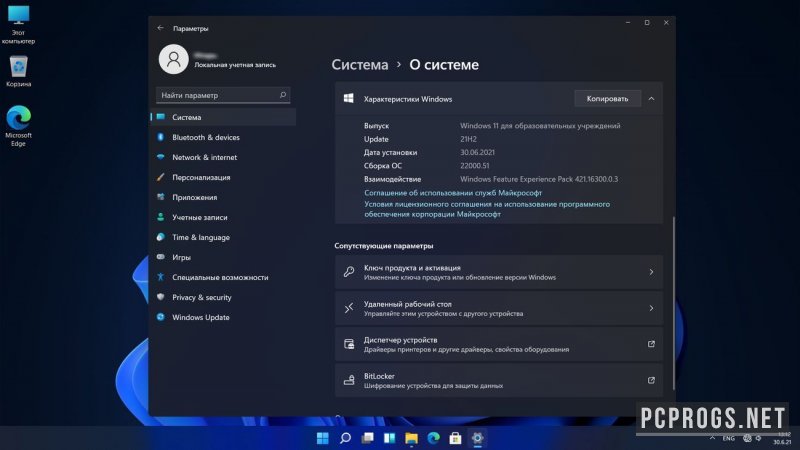Click ENG language indicator in tray
This screenshot has width=800, height=450.
pos(729,438)
